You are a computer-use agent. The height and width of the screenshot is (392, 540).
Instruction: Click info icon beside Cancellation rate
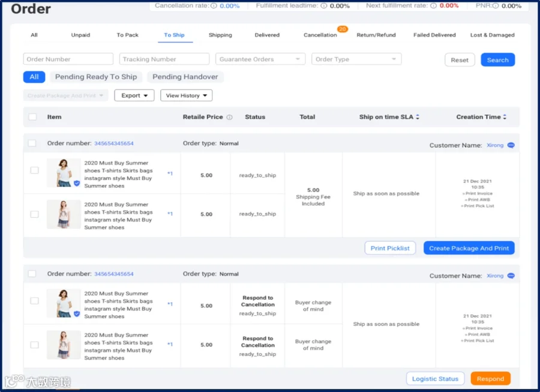click(214, 5)
